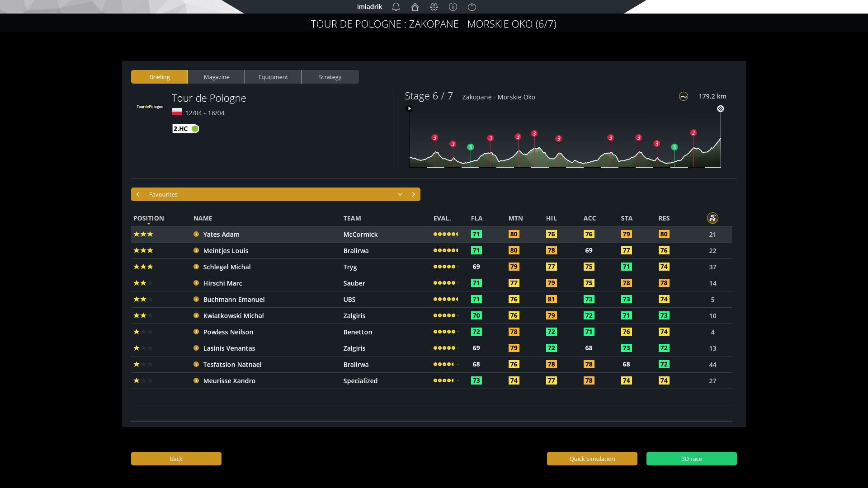
Task: Go to next list with right arrow
Action: (x=413, y=194)
